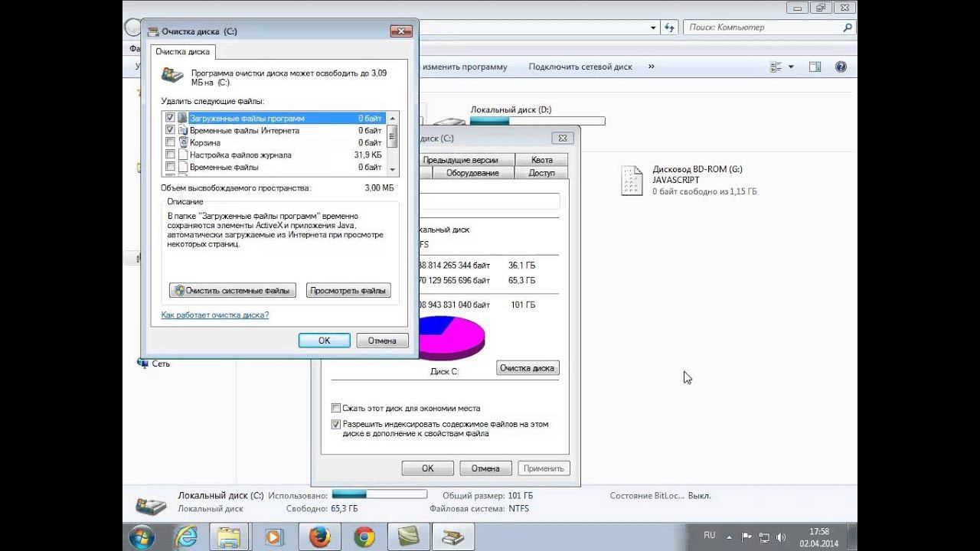Select the BD-ROM drive (G:) JAVASCRIPT icon
980x551 pixels.
click(x=632, y=181)
